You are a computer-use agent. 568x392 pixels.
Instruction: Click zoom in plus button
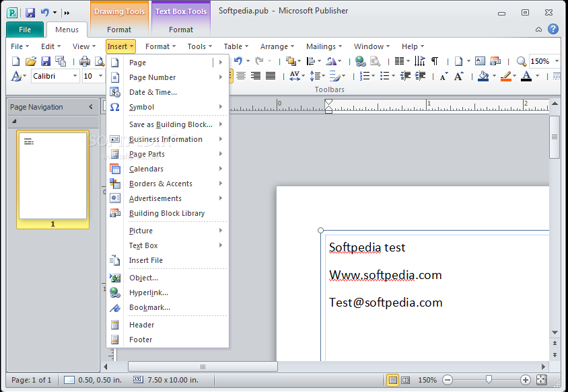(525, 380)
